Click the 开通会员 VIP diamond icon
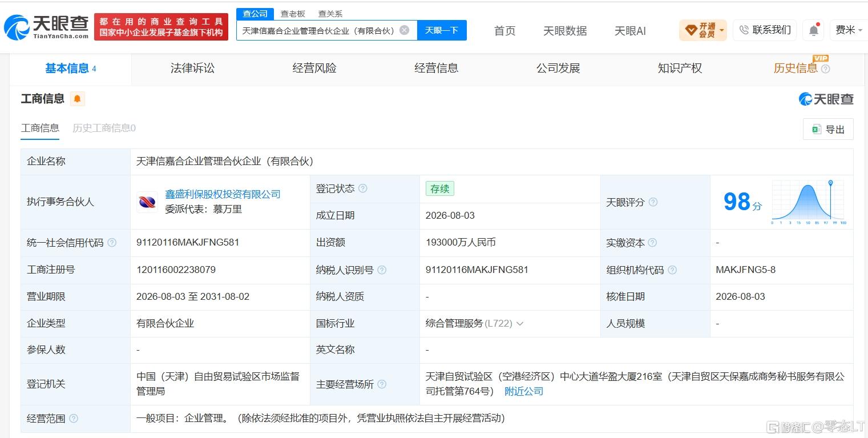868x438 pixels. (x=691, y=30)
